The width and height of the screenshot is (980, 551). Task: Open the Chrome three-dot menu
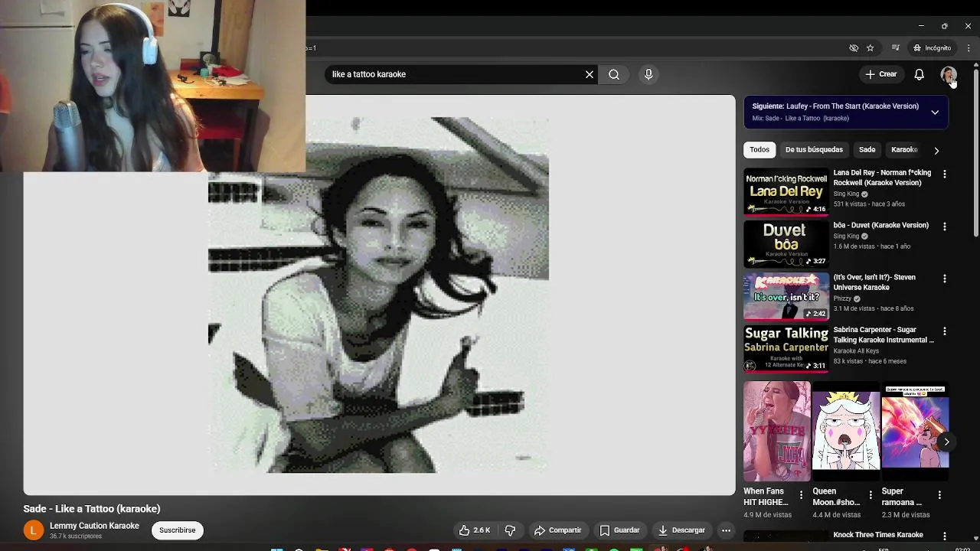click(x=969, y=47)
